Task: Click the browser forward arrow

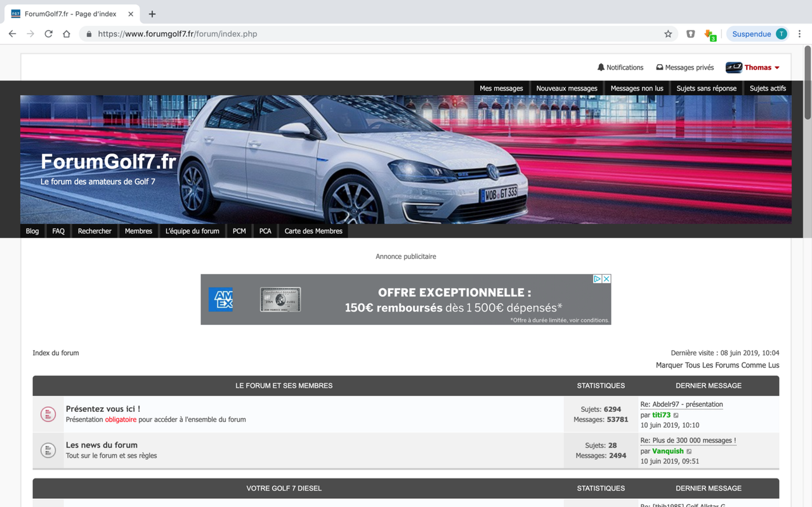Action: coord(30,34)
